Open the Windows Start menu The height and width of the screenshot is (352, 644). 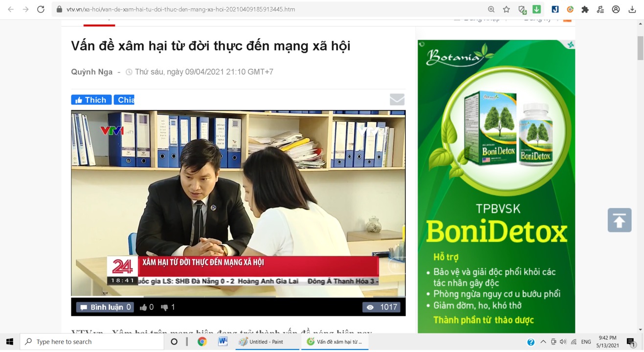[x=9, y=342]
